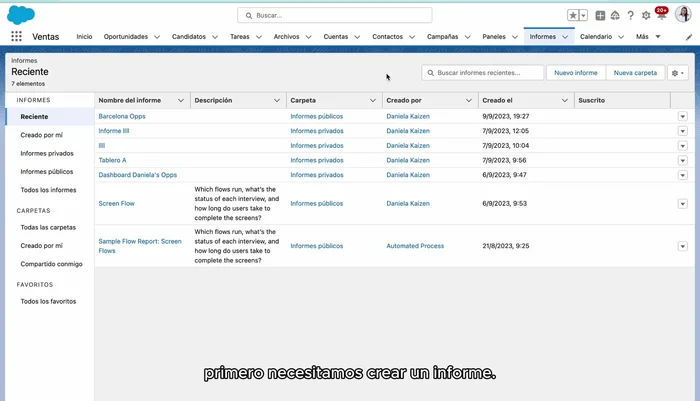Open the row actions dropdown for Barcelona Opps
This screenshot has height=401, width=700.
683,116
